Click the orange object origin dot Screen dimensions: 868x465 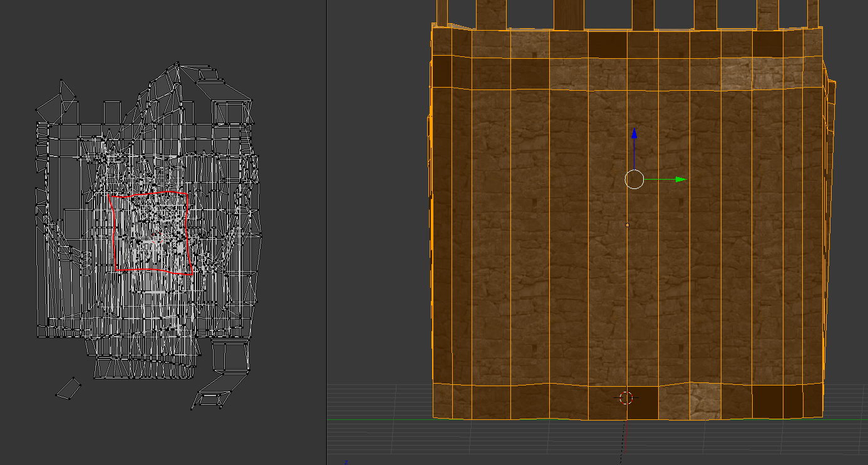point(627,225)
